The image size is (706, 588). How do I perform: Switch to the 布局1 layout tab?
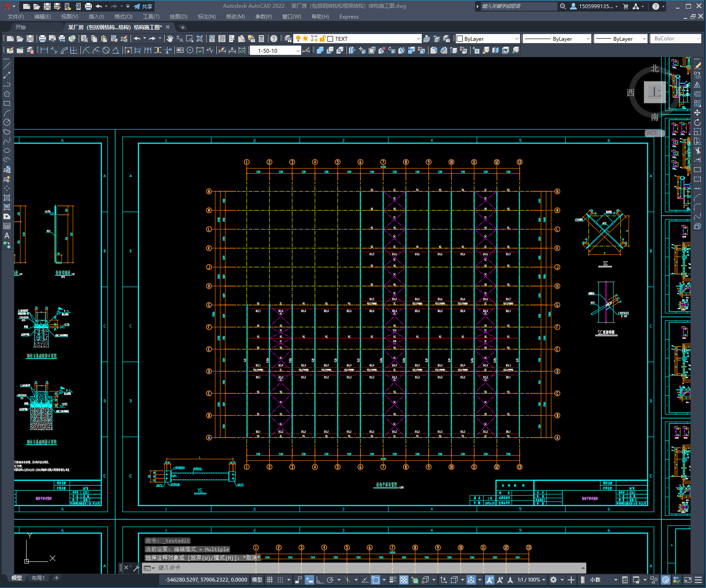tap(38, 578)
